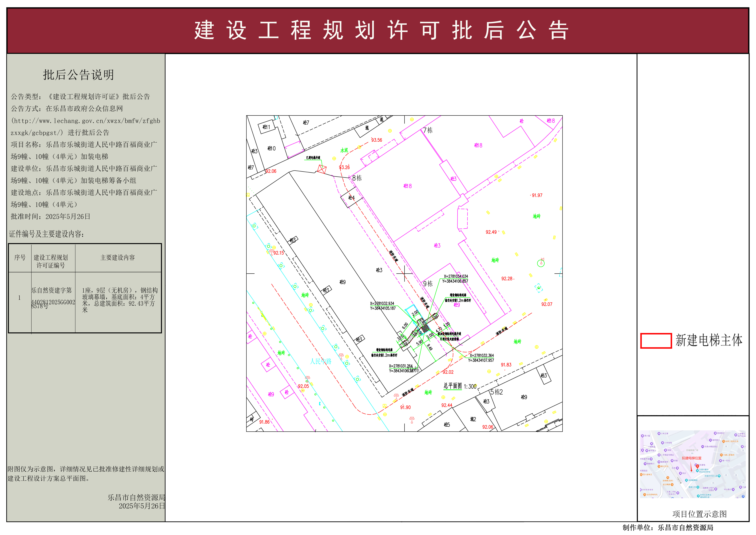Click the 总平面图 1:300 scale title
The width and height of the screenshot is (756, 535).
click(x=460, y=386)
